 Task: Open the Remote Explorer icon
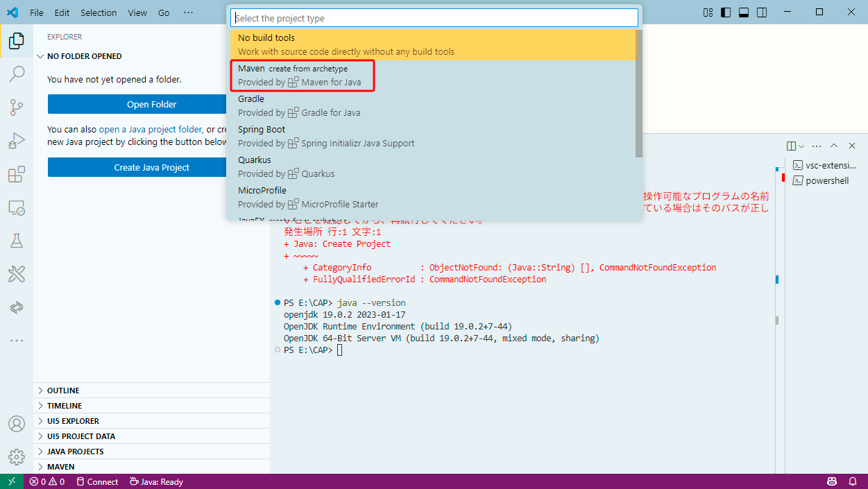click(17, 207)
